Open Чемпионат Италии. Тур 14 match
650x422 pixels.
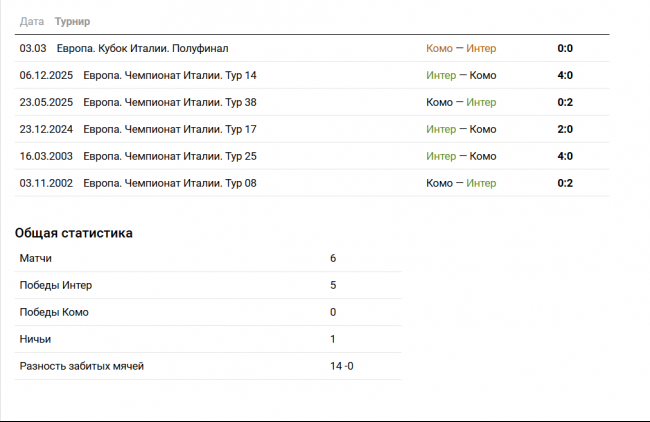coord(170,75)
